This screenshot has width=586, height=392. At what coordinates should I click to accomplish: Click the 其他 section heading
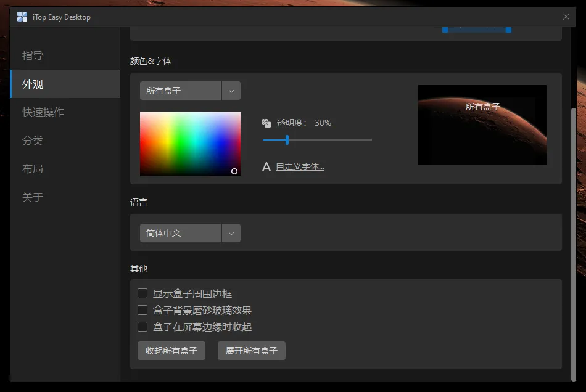tap(139, 269)
